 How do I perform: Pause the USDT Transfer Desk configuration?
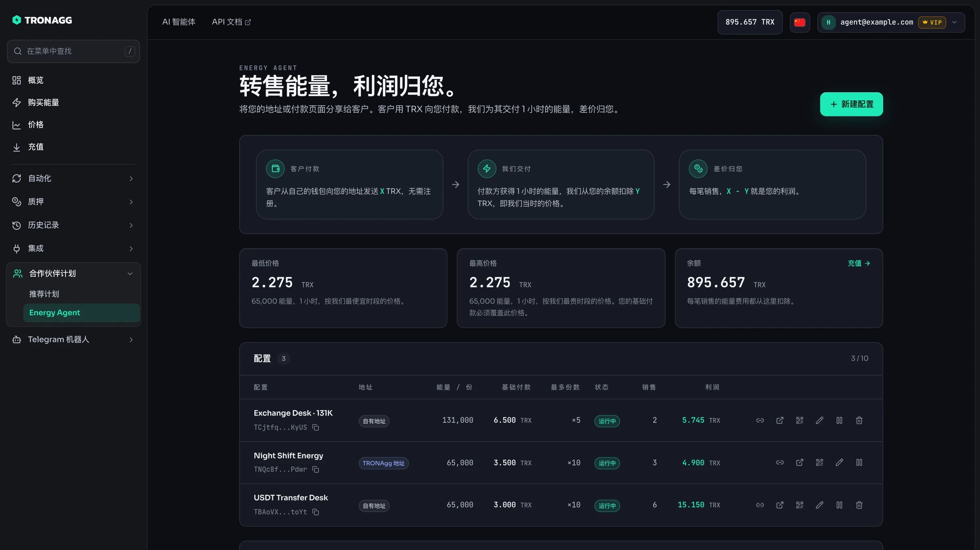coord(839,505)
